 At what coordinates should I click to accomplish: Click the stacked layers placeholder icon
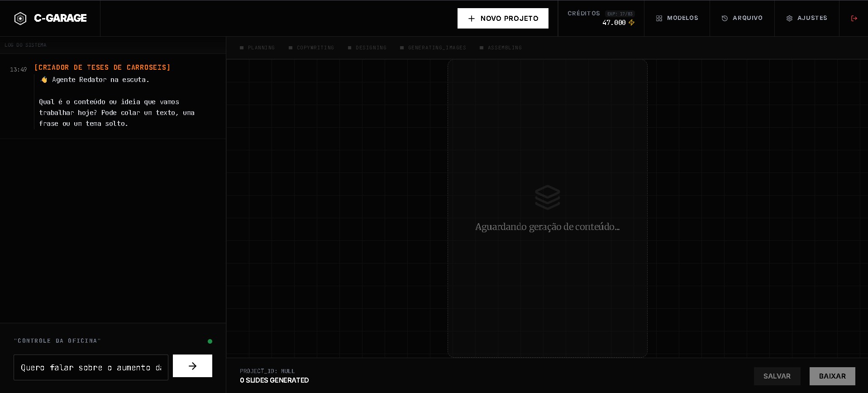pyautogui.click(x=547, y=197)
